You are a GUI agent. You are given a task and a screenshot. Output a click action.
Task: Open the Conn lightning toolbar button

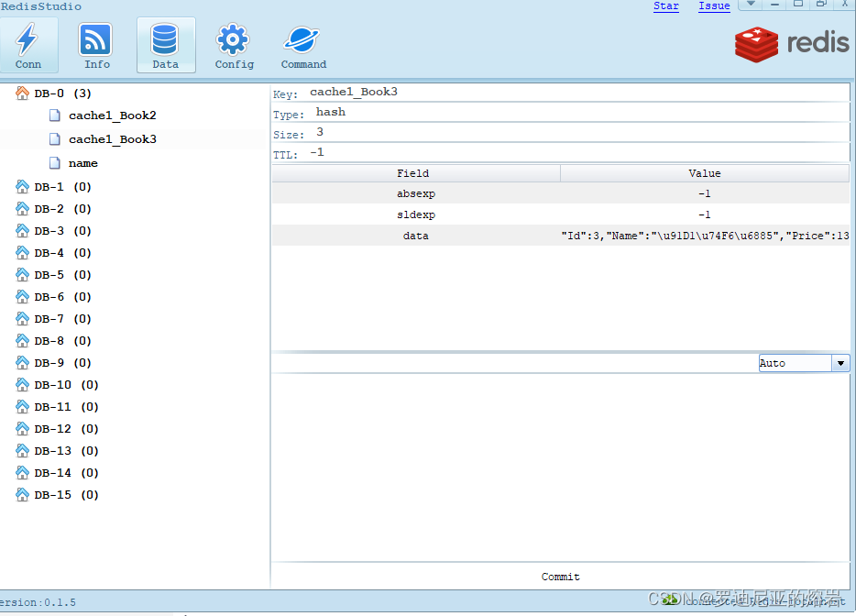click(28, 45)
